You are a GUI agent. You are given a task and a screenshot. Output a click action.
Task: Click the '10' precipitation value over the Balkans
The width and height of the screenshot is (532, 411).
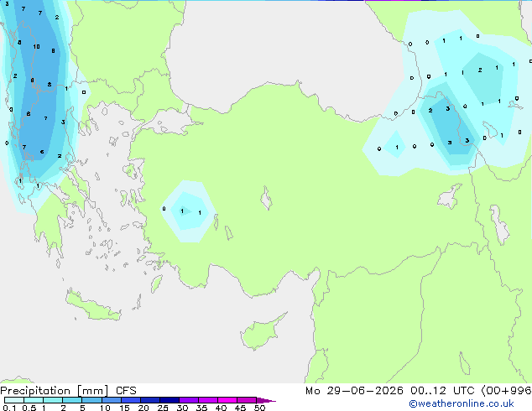point(36,46)
